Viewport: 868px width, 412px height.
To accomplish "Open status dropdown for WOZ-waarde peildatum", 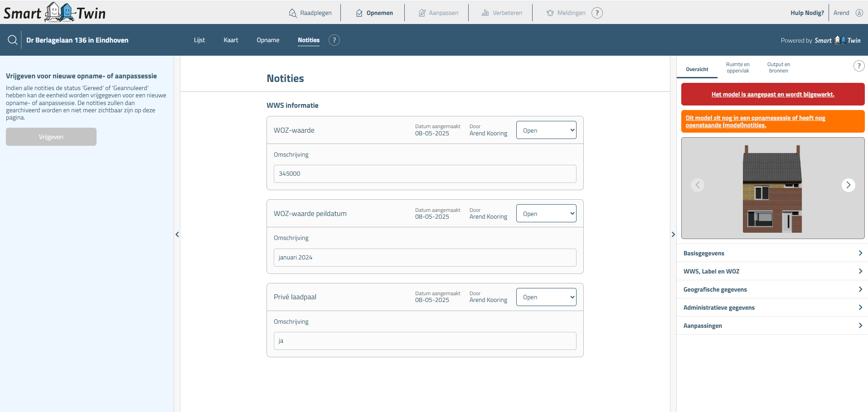I will [546, 214].
